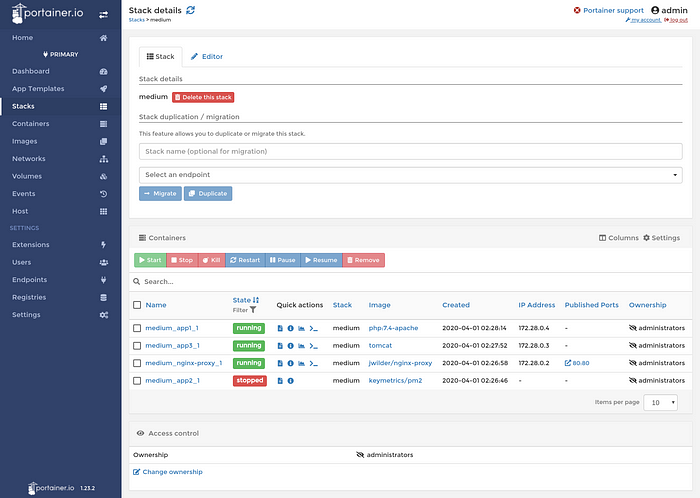Open the php:7.4-apache image link

pos(393,328)
